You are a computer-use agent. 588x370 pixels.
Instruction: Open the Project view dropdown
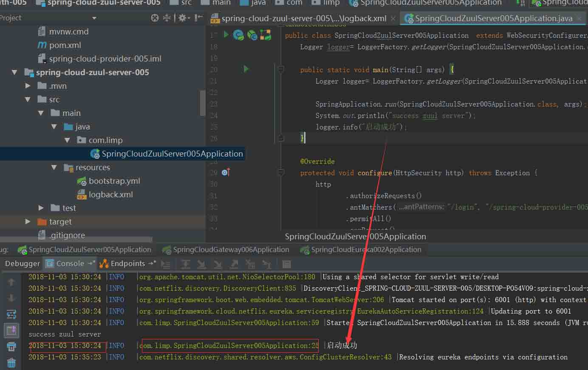tap(94, 18)
